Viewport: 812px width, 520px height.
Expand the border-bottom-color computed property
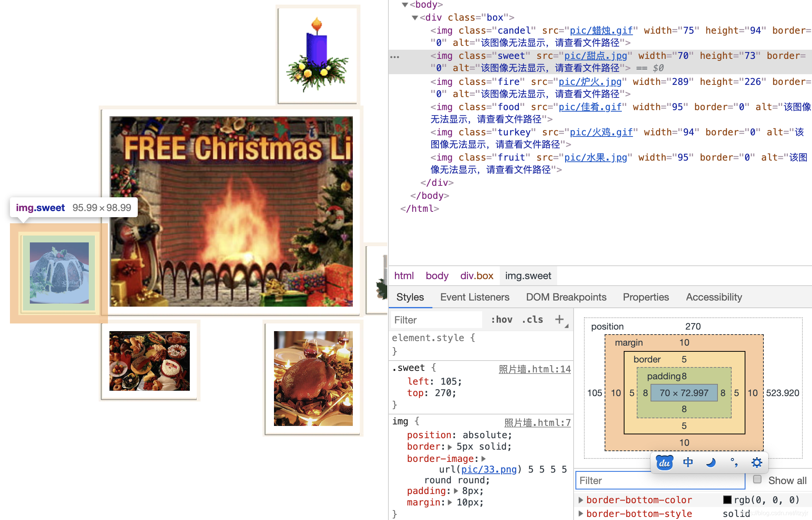pyautogui.click(x=580, y=500)
